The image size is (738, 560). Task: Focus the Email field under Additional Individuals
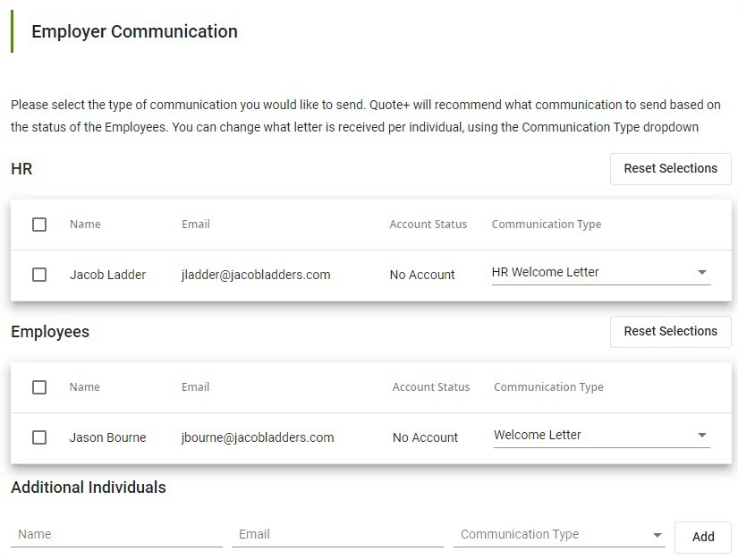click(337, 535)
